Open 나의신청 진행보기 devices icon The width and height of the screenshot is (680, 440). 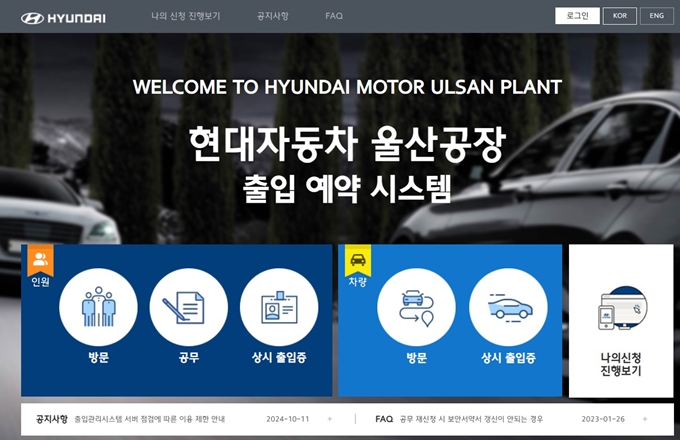click(623, 308)
